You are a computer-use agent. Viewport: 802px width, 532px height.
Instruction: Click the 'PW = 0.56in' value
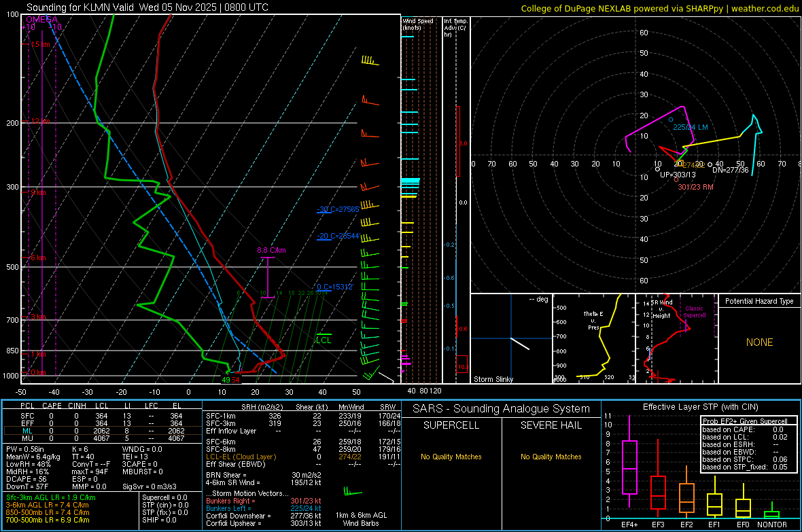pyautogui.click(x=25, y=449)
